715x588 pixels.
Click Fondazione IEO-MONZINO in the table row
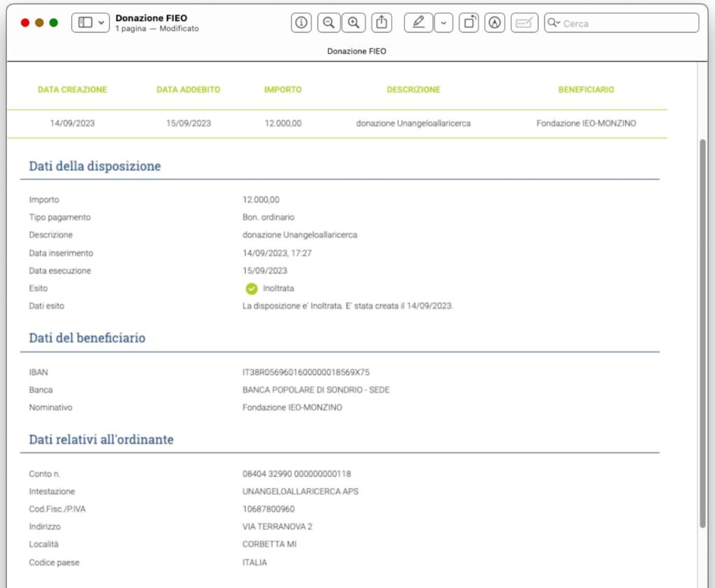click(586, 123)
